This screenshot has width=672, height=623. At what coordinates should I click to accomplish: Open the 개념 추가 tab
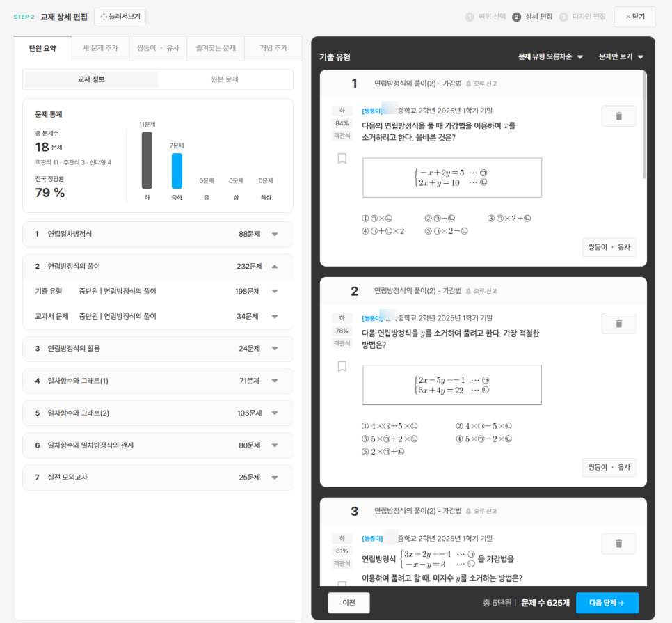click(x=273, y=48)
